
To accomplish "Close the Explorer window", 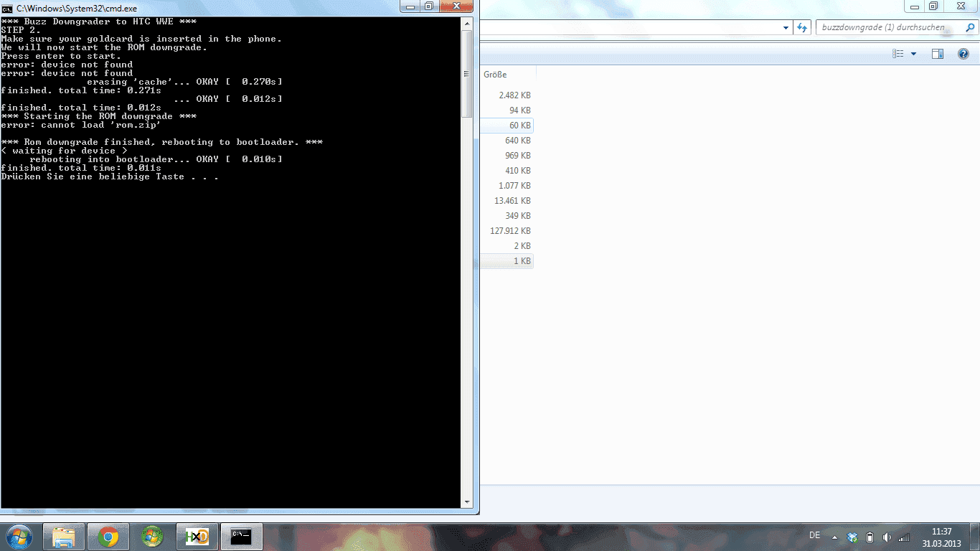I will (x=961, y=6).
